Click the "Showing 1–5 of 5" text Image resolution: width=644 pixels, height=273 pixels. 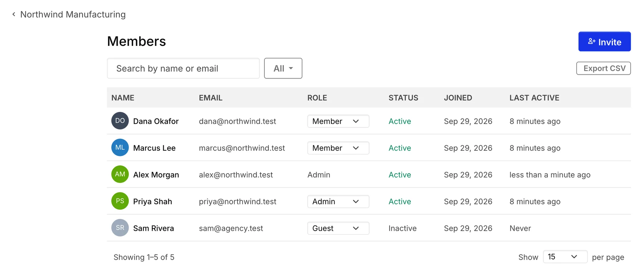point(144,257)
